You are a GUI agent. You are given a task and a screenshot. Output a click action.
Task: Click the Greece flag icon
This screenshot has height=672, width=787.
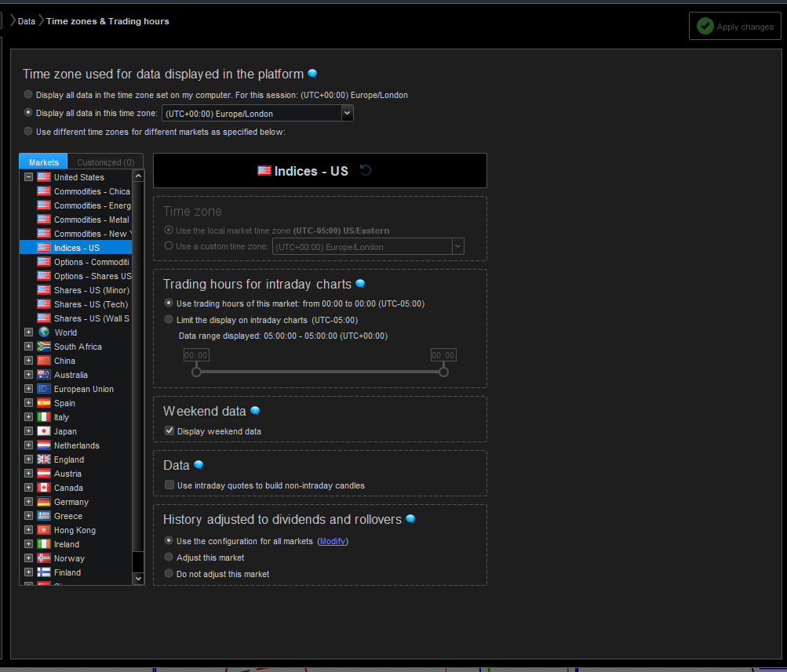[x=44, y=515]
